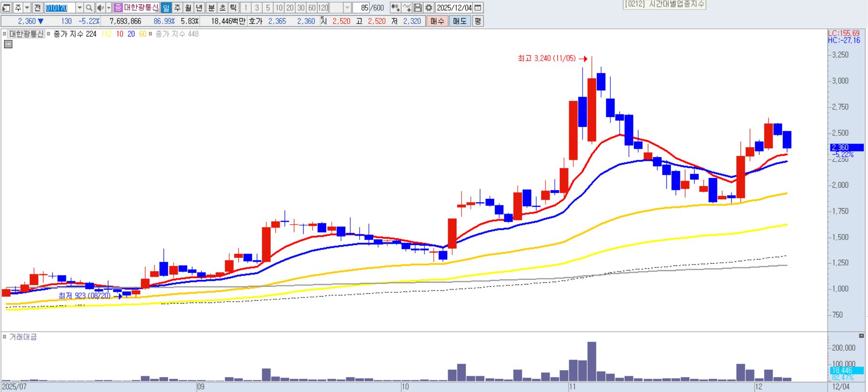The width and height of the screenshot is (868, 392).
Task: Open the 주 market type dropdown arrow
Action: point(27,8)
